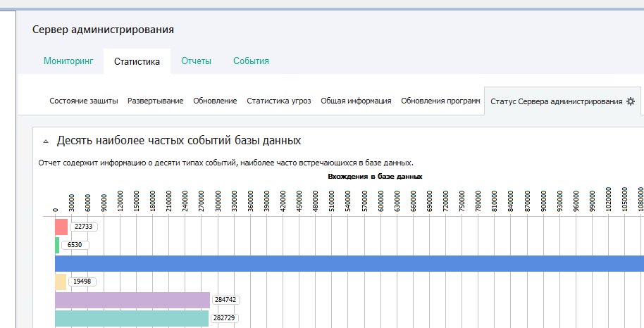Select the Статистика tab
Screen dimensions: 644x328
coord(137,62)
